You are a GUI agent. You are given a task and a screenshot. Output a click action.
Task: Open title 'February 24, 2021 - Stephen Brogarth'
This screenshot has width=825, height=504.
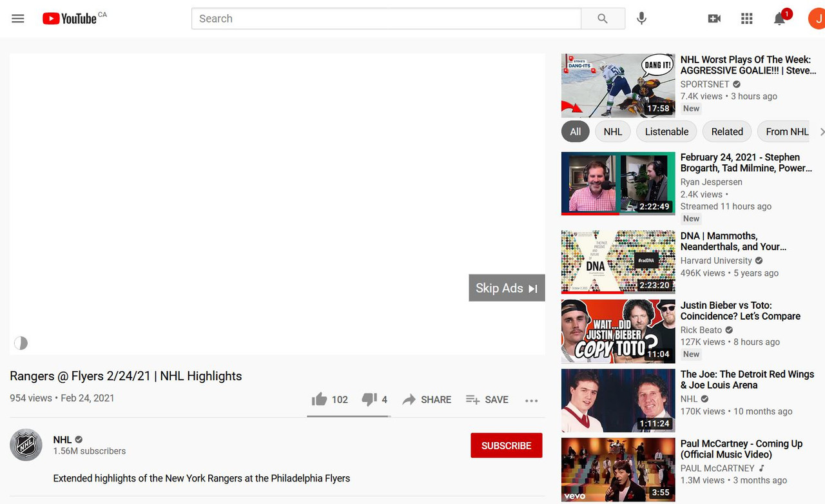pos(746,162)
